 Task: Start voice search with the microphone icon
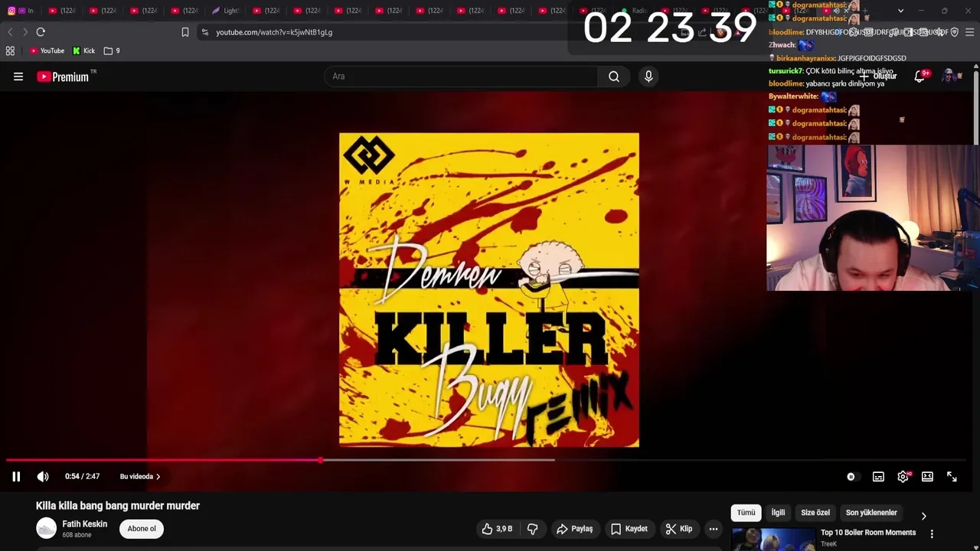tap(648, 77)
